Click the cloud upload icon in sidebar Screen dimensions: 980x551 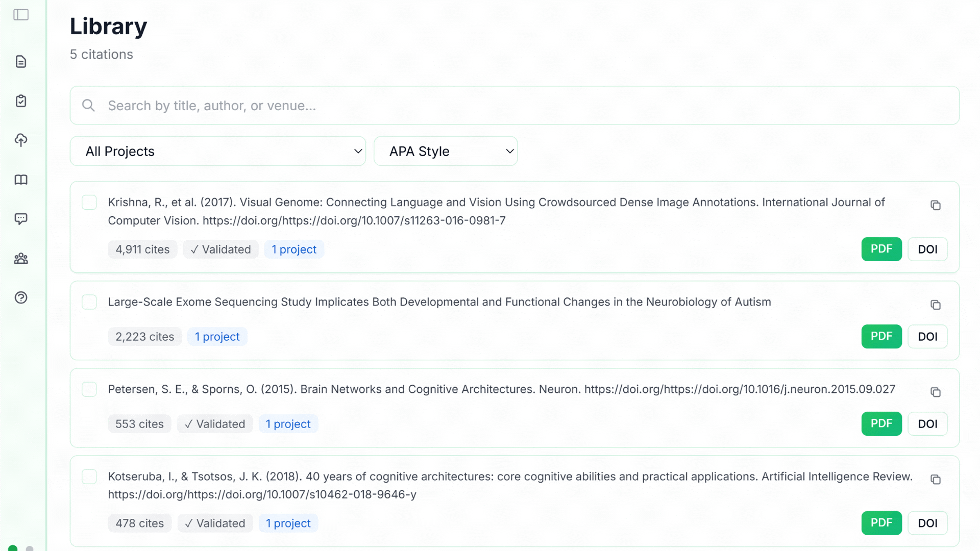[x=21, y=140]
